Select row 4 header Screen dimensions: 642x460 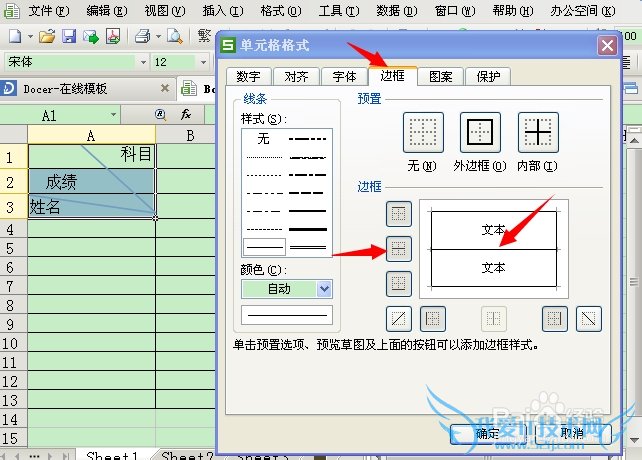(14, 229)
